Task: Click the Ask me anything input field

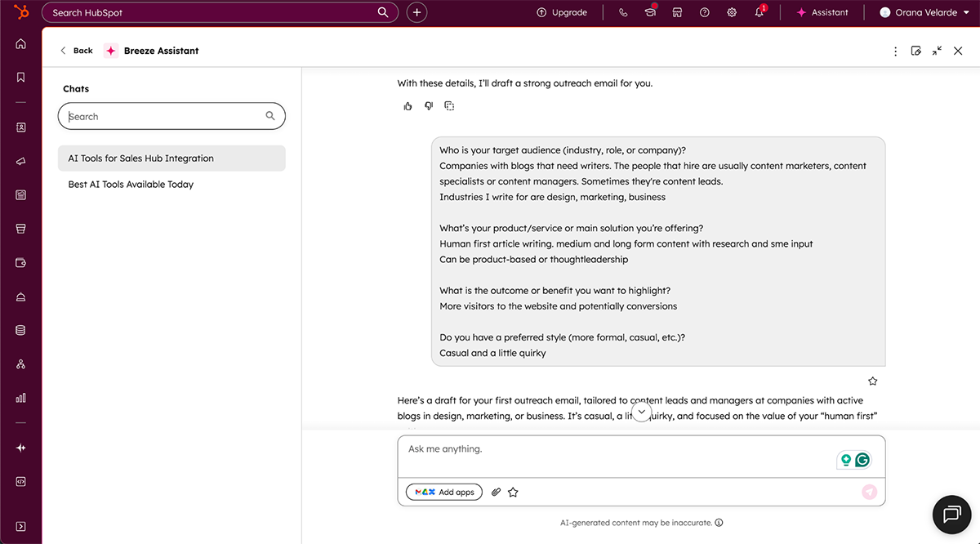Action: click(x=572, y=448)
